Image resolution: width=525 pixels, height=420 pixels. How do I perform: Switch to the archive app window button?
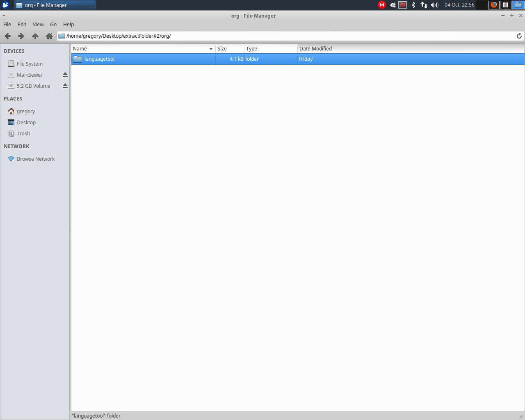(506, 5)
